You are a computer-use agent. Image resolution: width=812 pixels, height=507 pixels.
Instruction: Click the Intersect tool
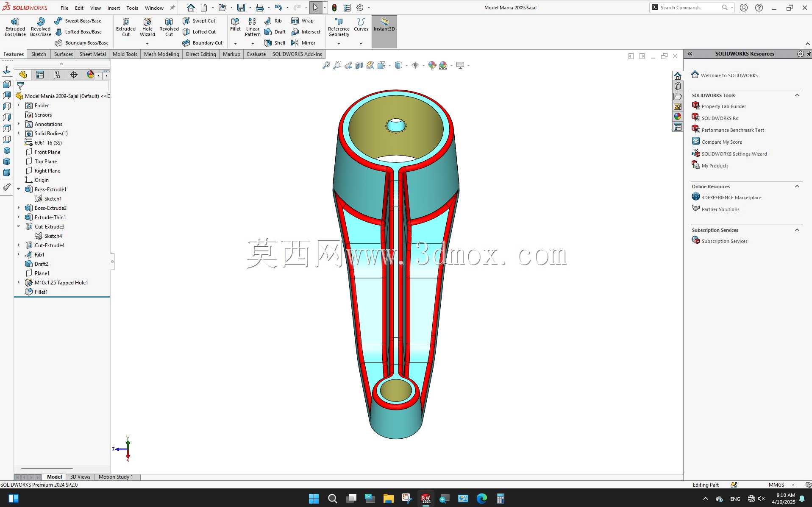[306, 32]
